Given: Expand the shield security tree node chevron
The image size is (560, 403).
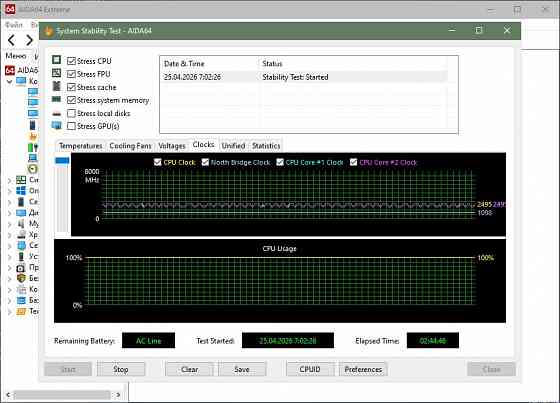Looking at the screenshot, I should 10,279.
